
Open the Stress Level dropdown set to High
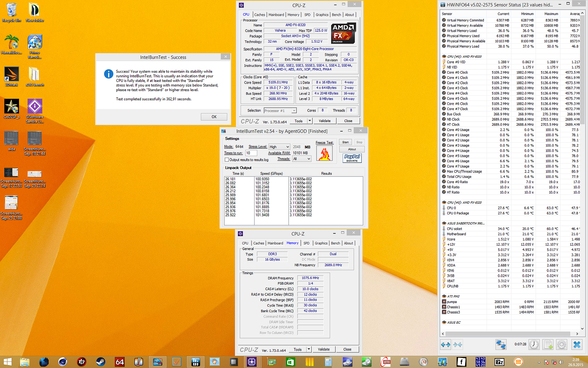(x=279, y=147)
